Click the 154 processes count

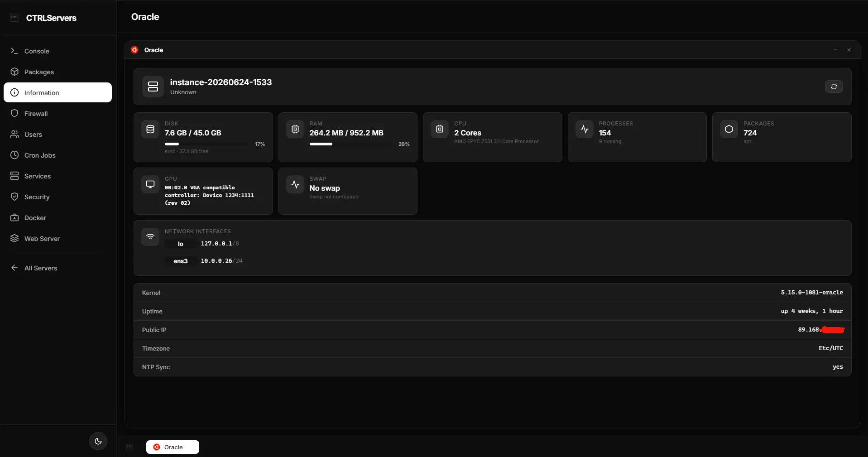click(x=605, y=133)
